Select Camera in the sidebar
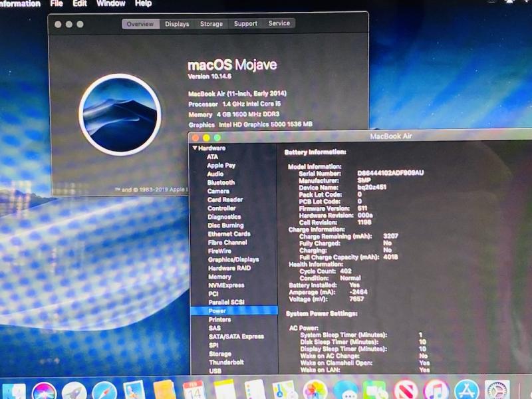The image size is (532, 399). pos(218,191)
